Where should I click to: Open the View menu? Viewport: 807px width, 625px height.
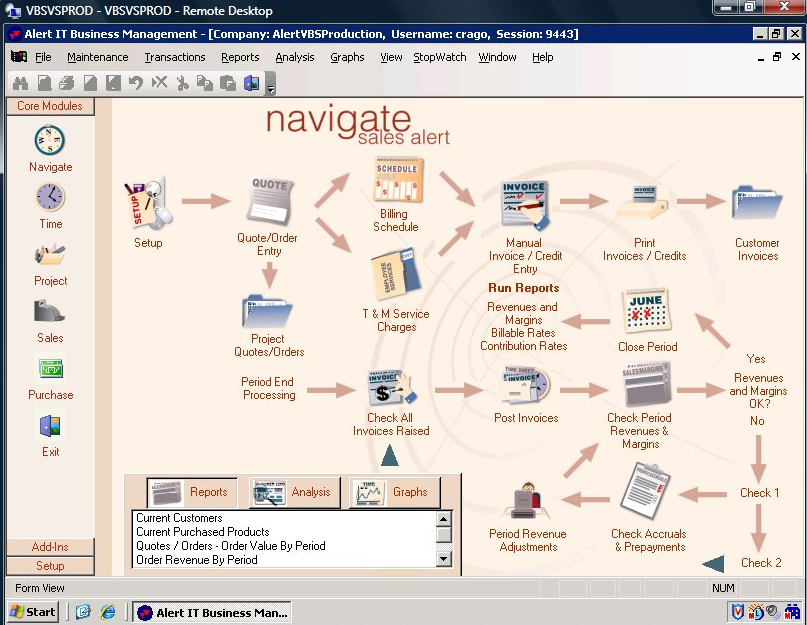pyautogui.click(x=391, y=57)
